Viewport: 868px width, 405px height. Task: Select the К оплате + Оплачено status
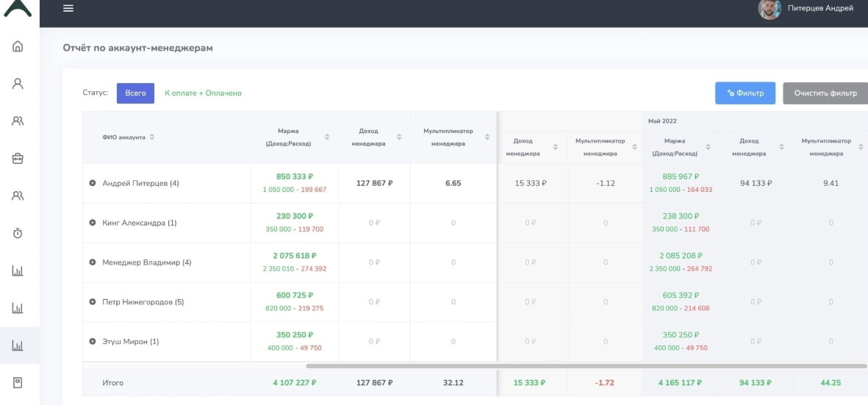tap(203, 93)
